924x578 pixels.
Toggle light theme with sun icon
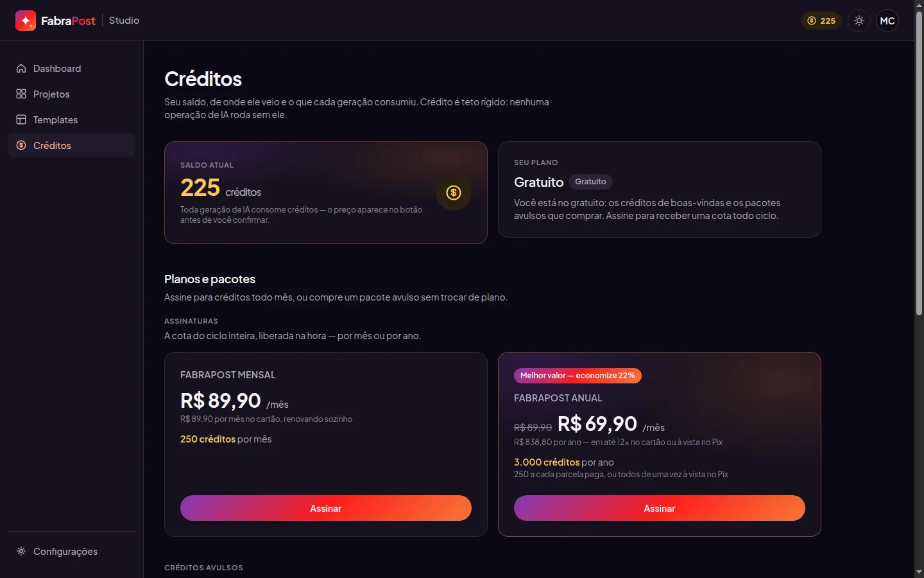click(x=859, y=21)
